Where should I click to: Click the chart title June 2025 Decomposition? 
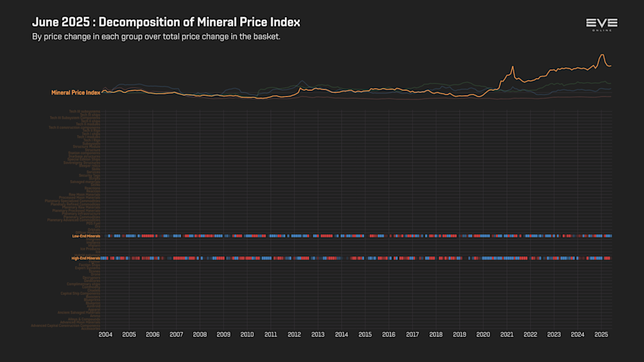click(x=166, y=22)
